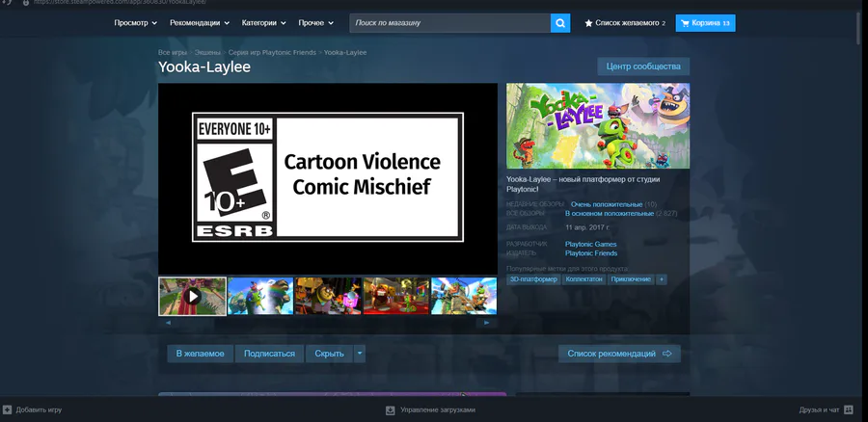868x422 pixels.
Task: Select the 3D-платформер tag
Action: [x=533, y=279]
